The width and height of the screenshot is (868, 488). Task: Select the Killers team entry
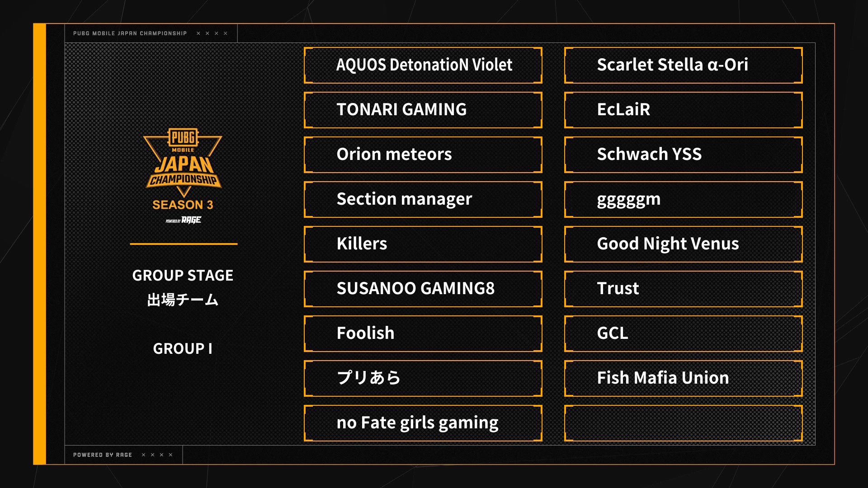[423, 244]
